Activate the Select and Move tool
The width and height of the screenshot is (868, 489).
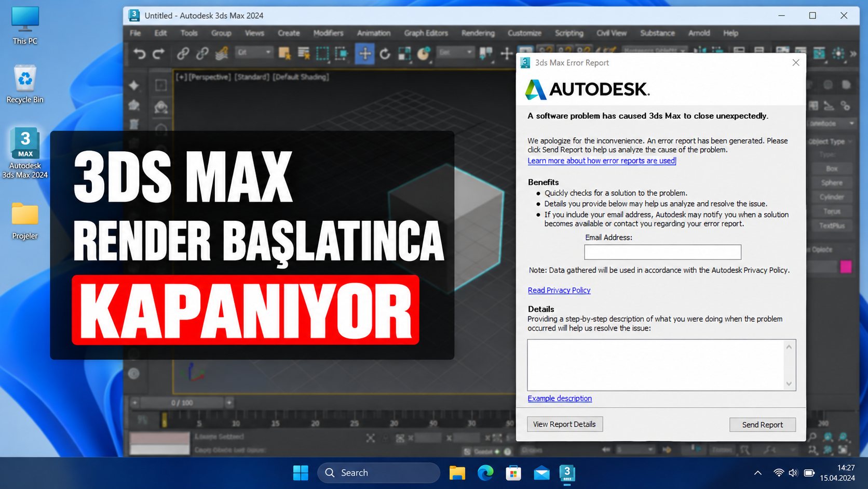coord(365,53)
